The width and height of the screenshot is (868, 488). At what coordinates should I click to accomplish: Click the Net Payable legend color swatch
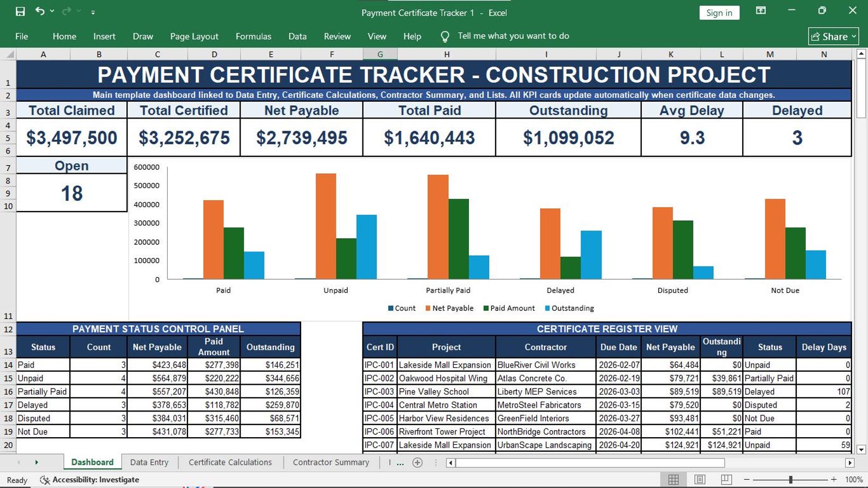coord(429,308)
